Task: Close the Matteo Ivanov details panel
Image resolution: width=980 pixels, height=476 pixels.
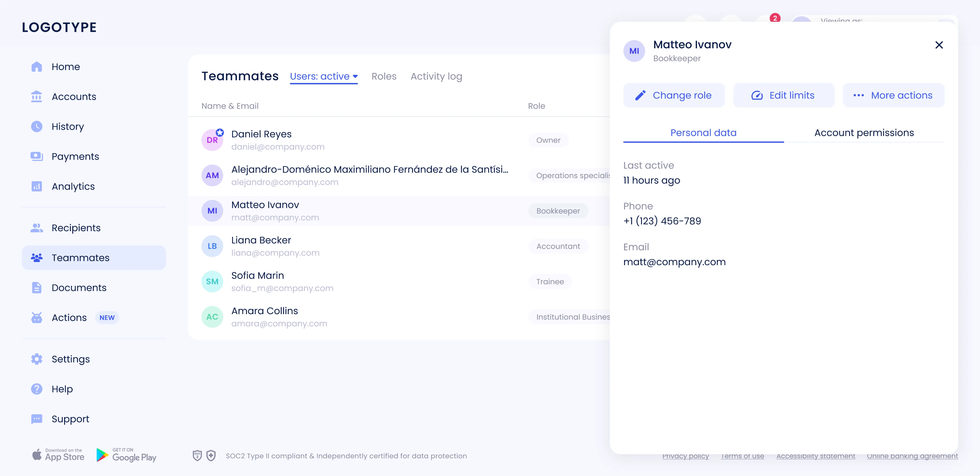Action: (x=939, y=45)
